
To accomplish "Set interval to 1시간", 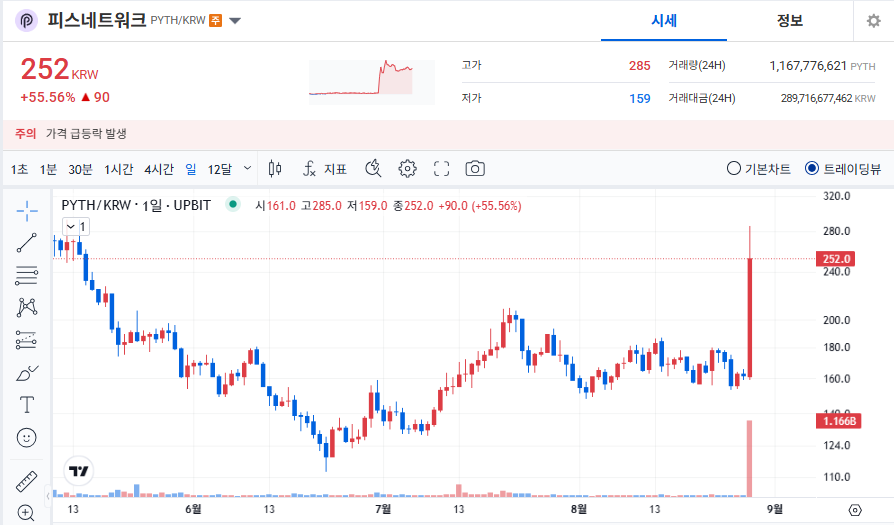I will [119, 169].
